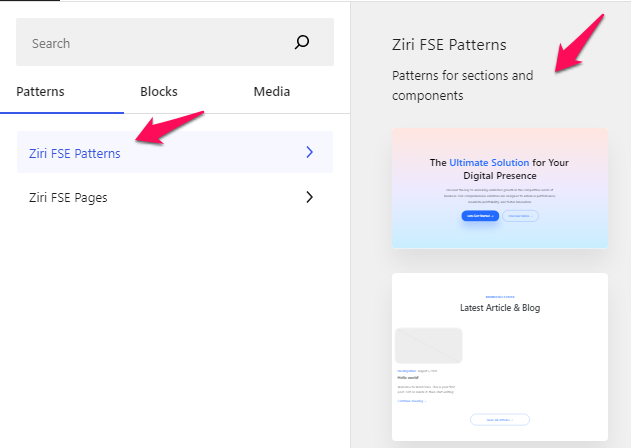Expand chevron beside Ziri FSE Pages
Screen dimensions: 631x448
coord(309,197)
